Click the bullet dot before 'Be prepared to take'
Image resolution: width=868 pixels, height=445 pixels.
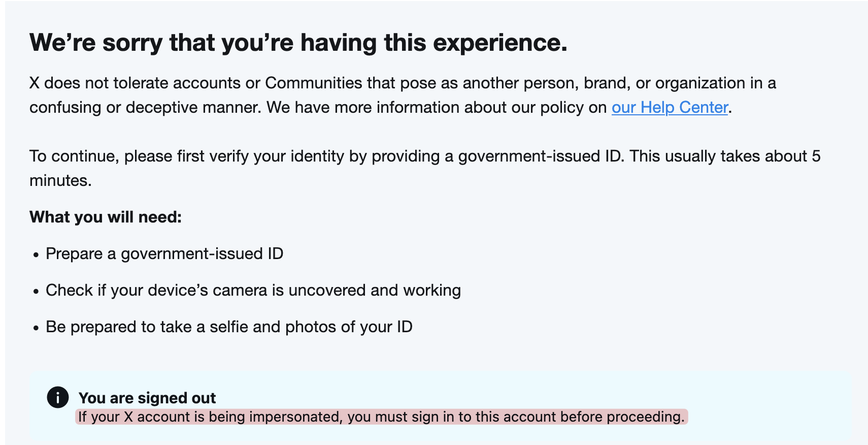pyautogui.click(x=36, y=328)
